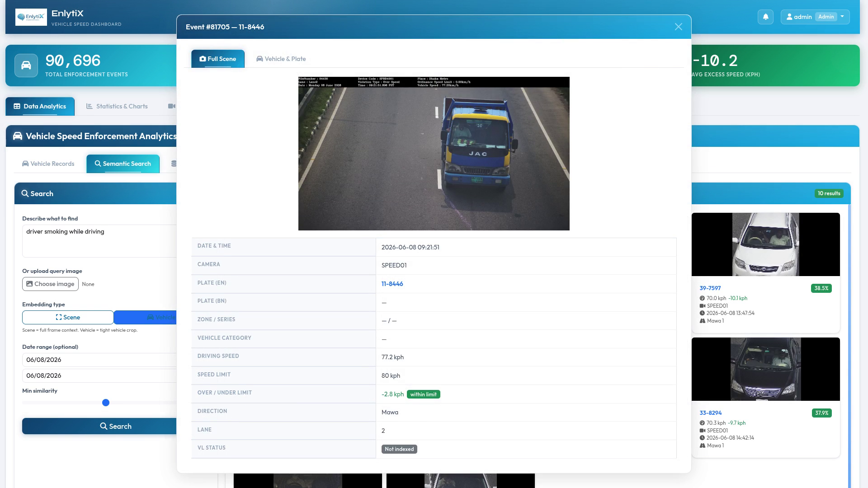Open result thumbnail of white car 39-7597
The image size is (868, 488).
tap(765, 244)
